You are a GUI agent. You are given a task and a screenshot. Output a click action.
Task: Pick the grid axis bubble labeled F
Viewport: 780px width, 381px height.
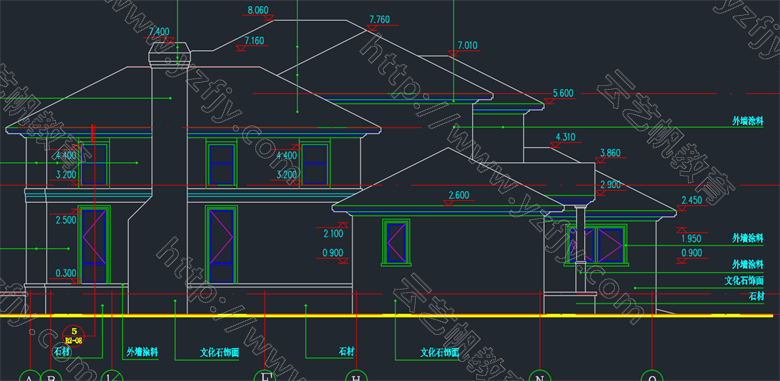coord(265,376)
